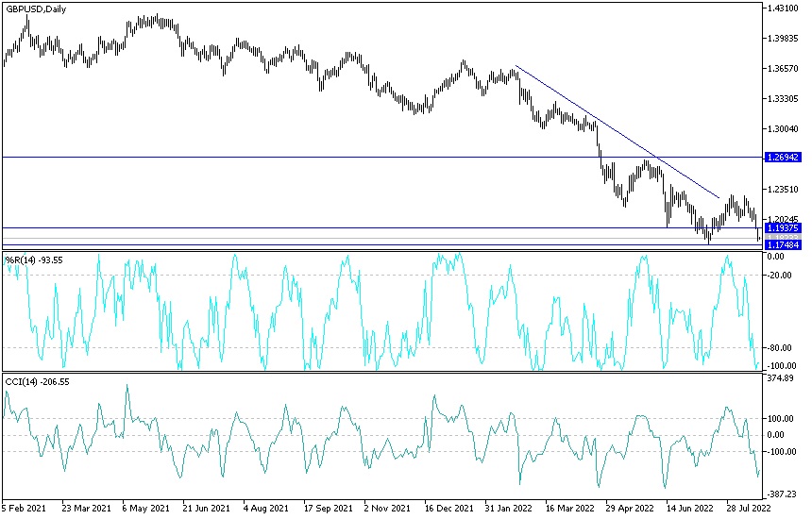
Task: Click the -100.00 label in the %R panel
Action: pos(782,365)
